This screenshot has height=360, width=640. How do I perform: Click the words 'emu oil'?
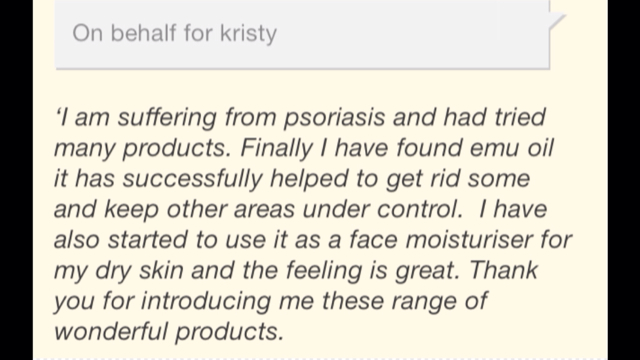511,148
